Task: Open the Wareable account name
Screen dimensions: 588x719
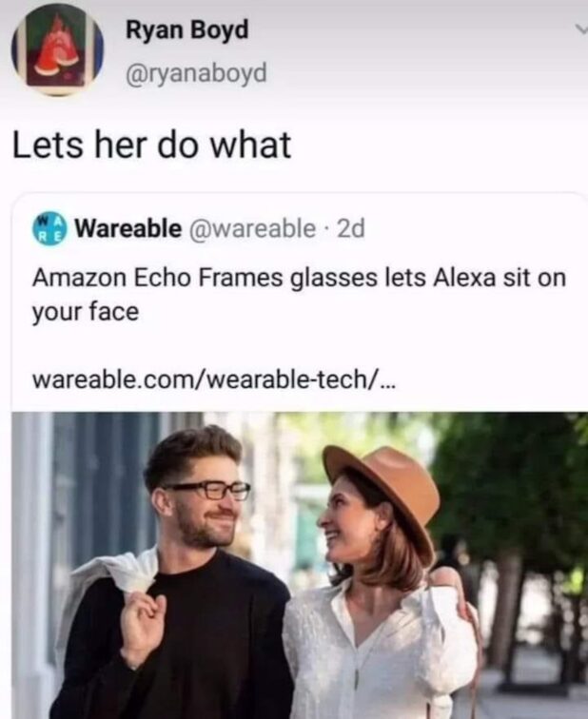Action: (x=127, y=228)
